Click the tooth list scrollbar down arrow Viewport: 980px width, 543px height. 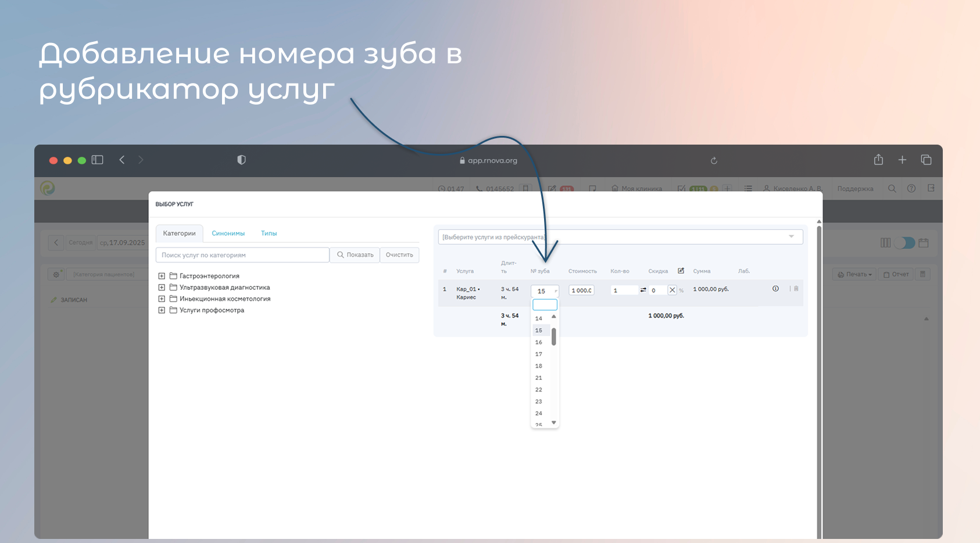(x=554, y=422)
